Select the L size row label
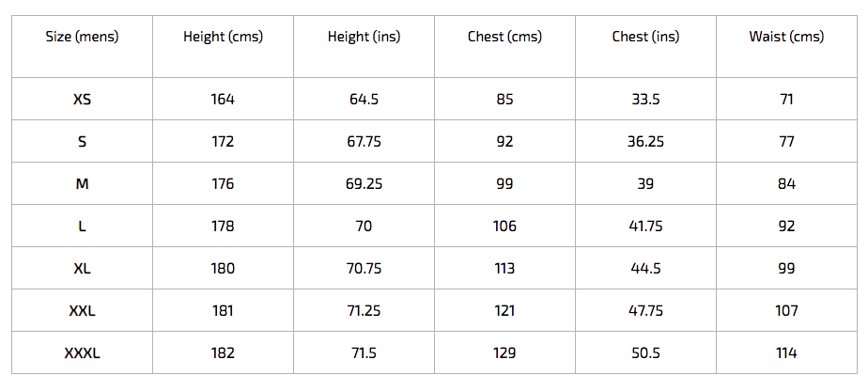The height and width of the screenshot is (391, 868). tap(83, 226)
